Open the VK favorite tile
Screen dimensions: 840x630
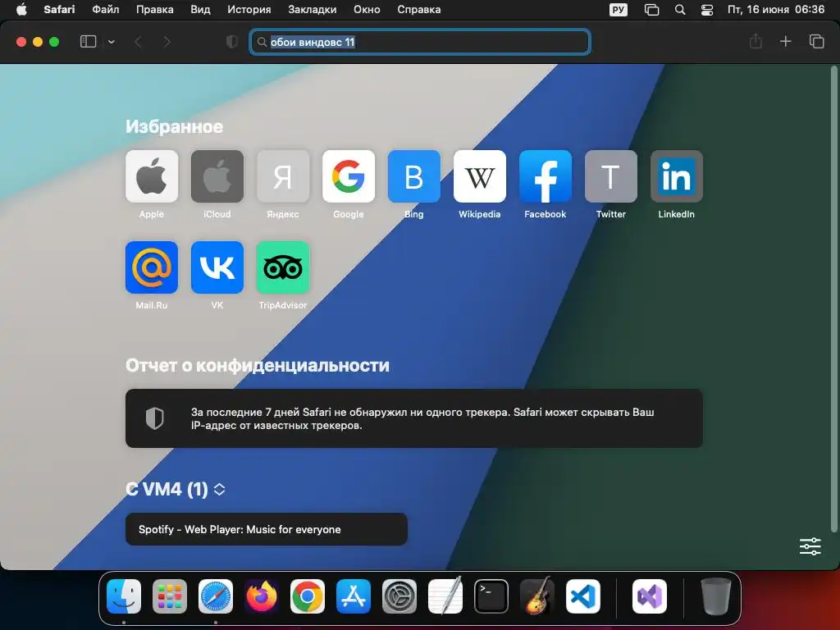pos(217,267)
